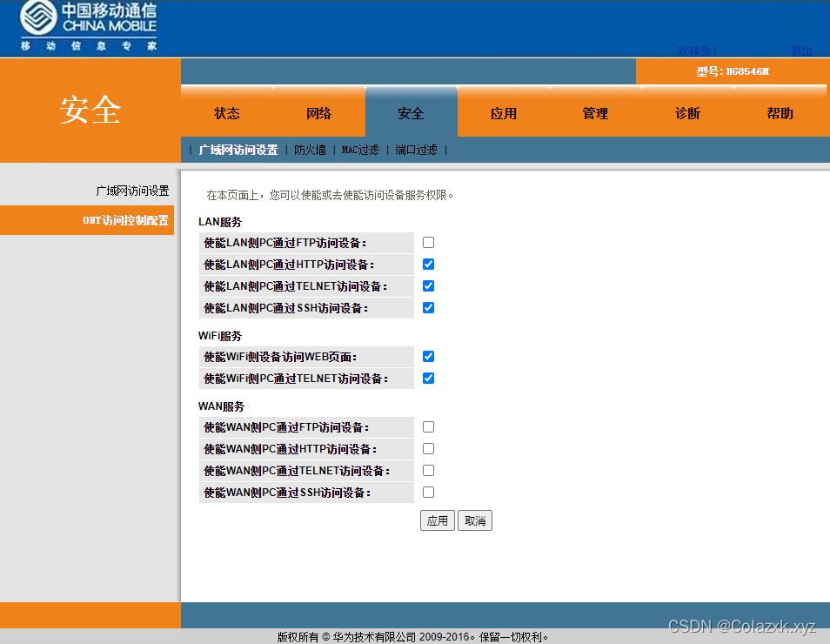
Task: Click the 应用 (Apply) button
Action: point(438,520)
